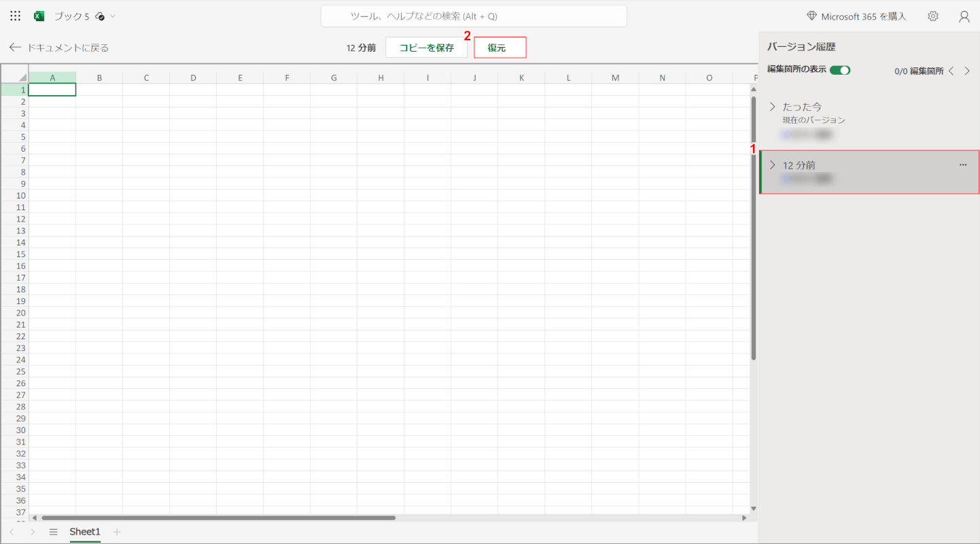Select row 10 header
The image size is (980, 544).
14,195
